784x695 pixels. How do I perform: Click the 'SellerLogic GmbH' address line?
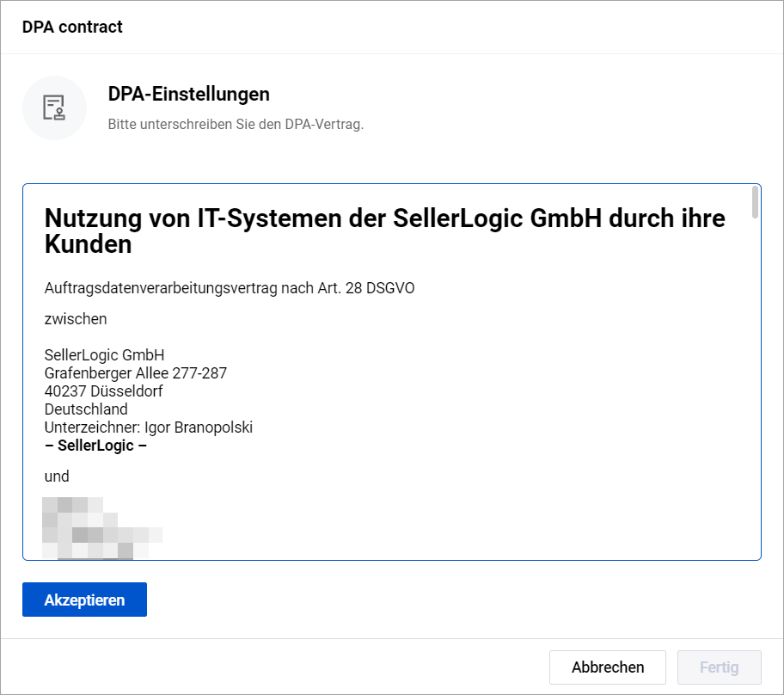(104, 354)
